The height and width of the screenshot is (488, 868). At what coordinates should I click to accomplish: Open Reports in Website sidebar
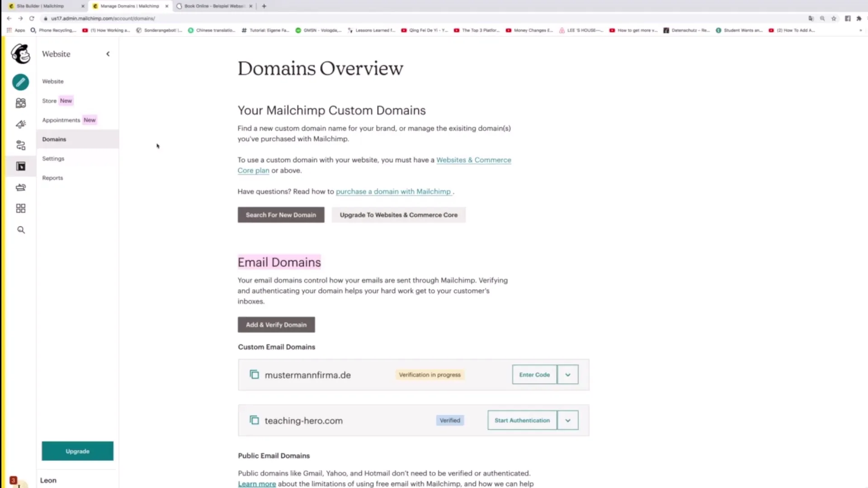52,178
